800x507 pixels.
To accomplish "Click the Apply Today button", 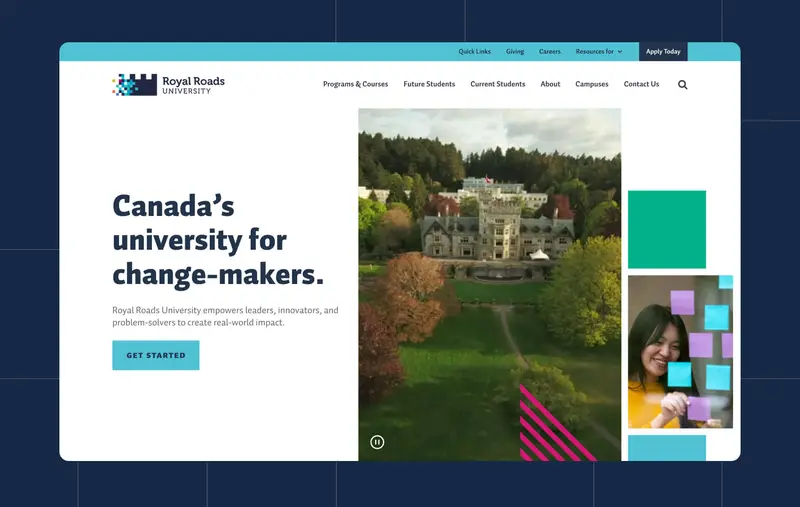I will 663,52.
